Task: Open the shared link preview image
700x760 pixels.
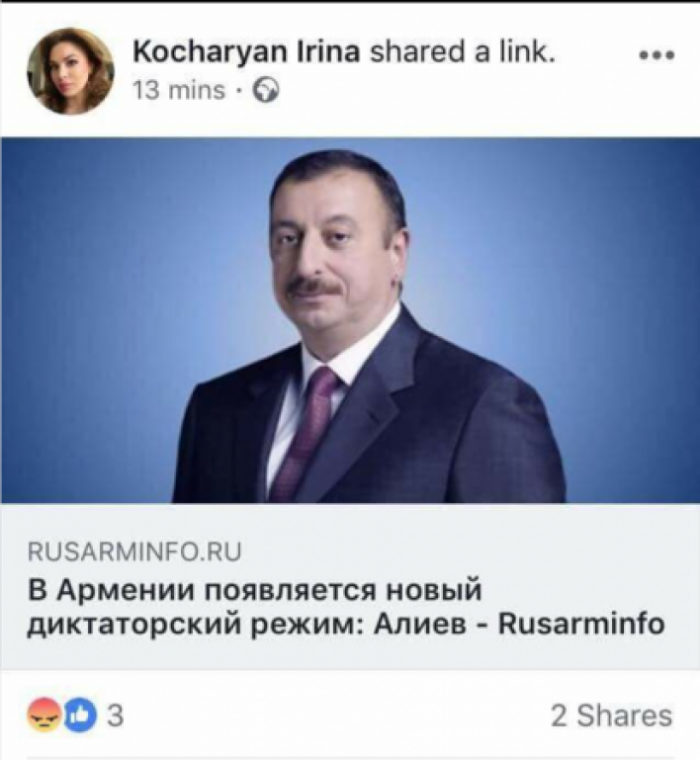Action: [350, 320]
